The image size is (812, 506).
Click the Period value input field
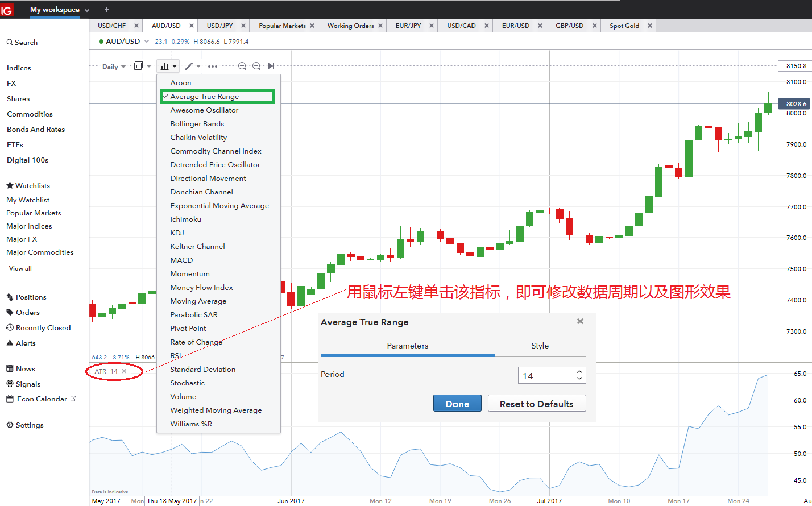(x=546, y=376)
